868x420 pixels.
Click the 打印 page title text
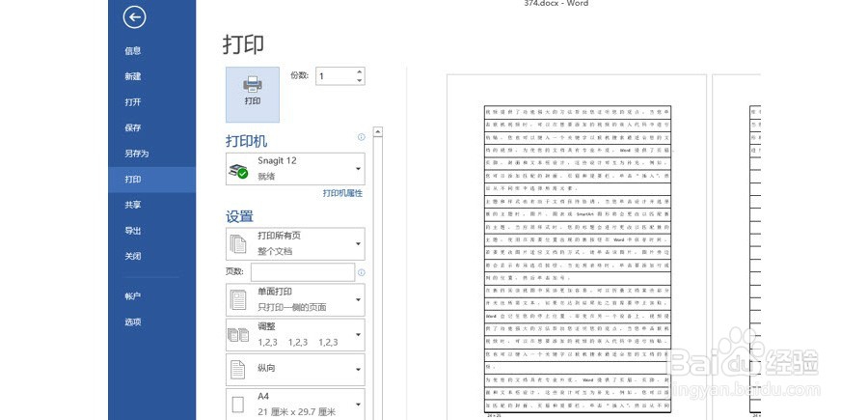tap(244, 44)
